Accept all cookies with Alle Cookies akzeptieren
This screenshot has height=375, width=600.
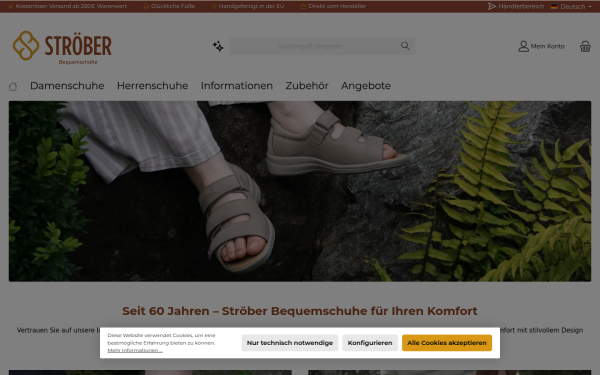(x=447, y=343)
